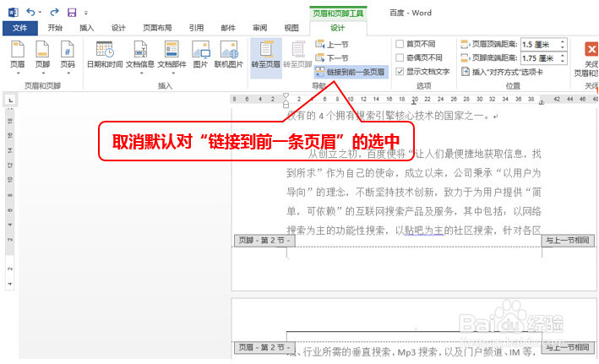The image size is (599, 364).
Task: Expand the 文档信息 dropdown arrow
Action: (140, 73)
